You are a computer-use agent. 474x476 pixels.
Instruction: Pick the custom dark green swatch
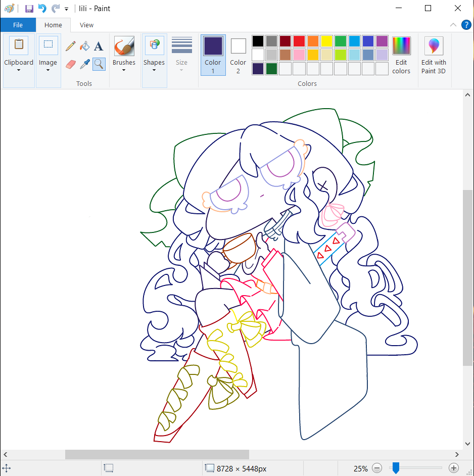[x=271, y=69]
